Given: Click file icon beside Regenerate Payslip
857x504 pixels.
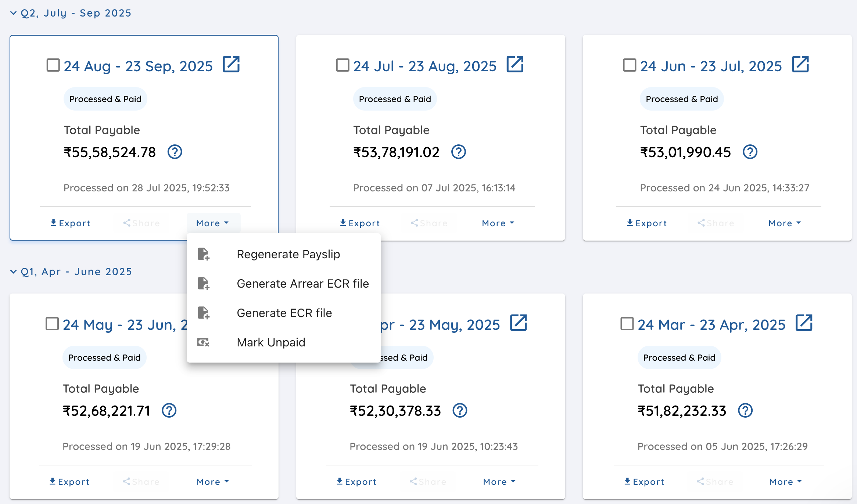Looking at the screenshot, I should pos(203,254).
